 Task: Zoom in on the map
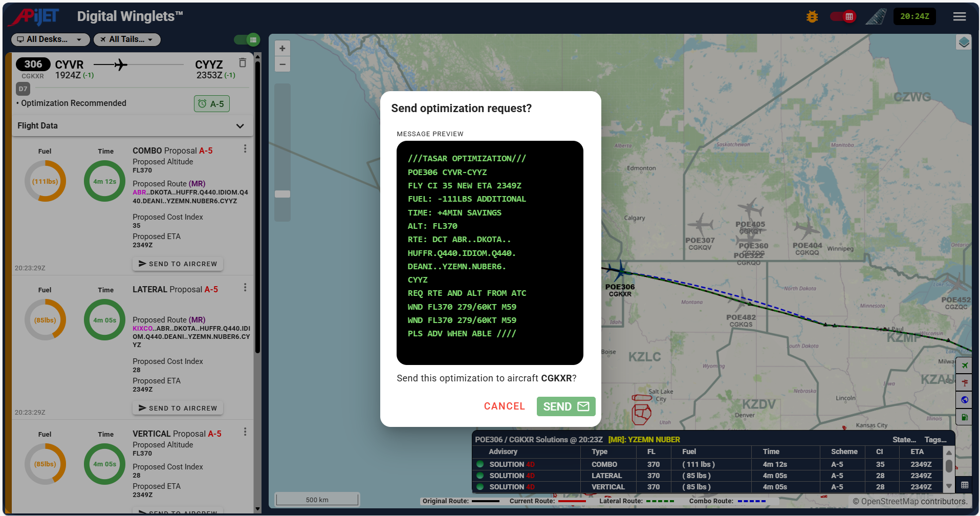click(282, 49)
